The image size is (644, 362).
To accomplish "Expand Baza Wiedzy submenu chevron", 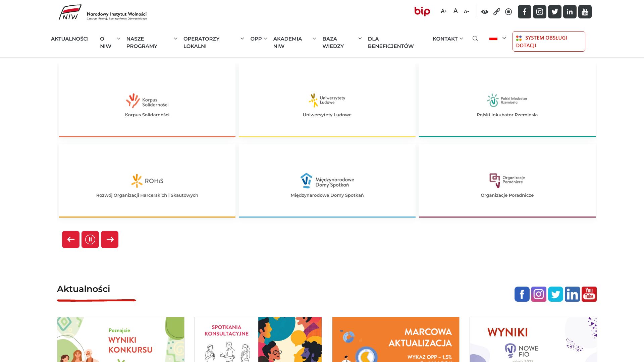I will click(360, 39).
